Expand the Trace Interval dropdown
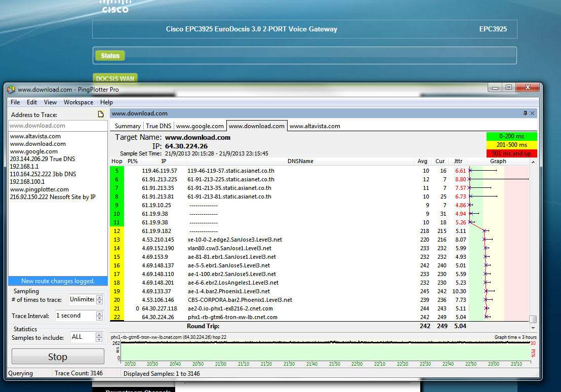 tap(99, 316)
